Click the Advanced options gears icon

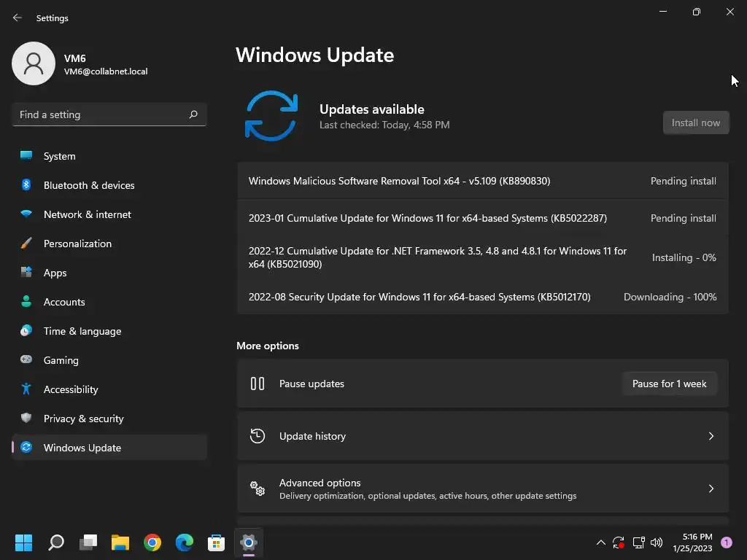click(258, 488)
